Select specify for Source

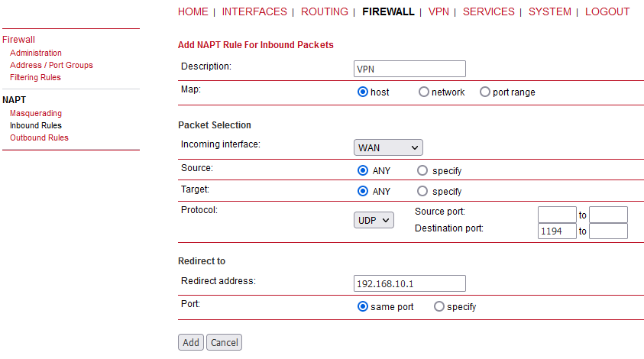pos(422,170)
